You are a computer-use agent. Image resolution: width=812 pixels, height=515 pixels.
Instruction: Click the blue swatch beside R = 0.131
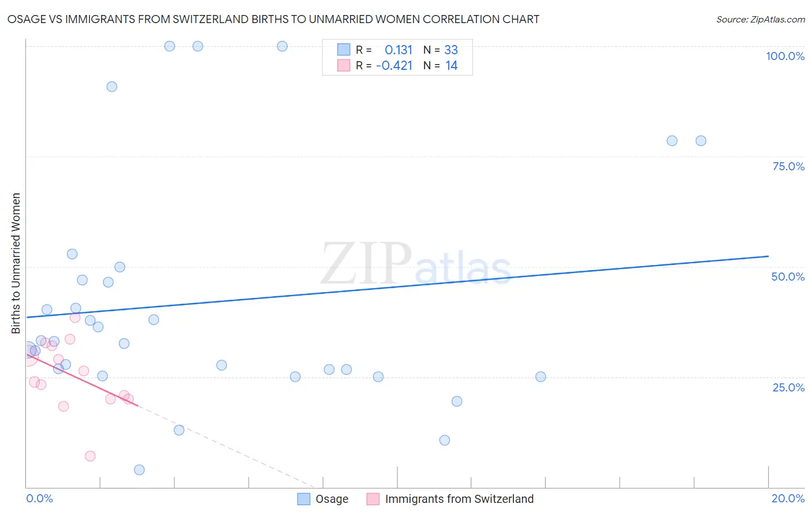344,50
